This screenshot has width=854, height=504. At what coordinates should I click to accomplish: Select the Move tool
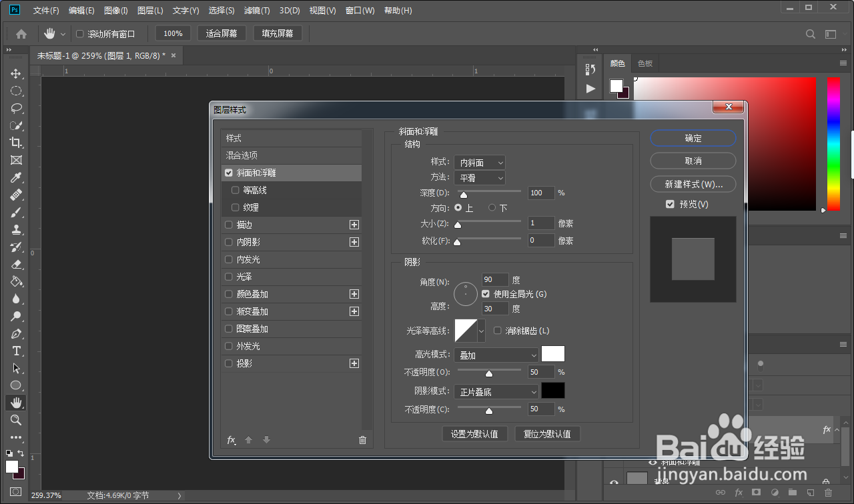coord(16,73)
